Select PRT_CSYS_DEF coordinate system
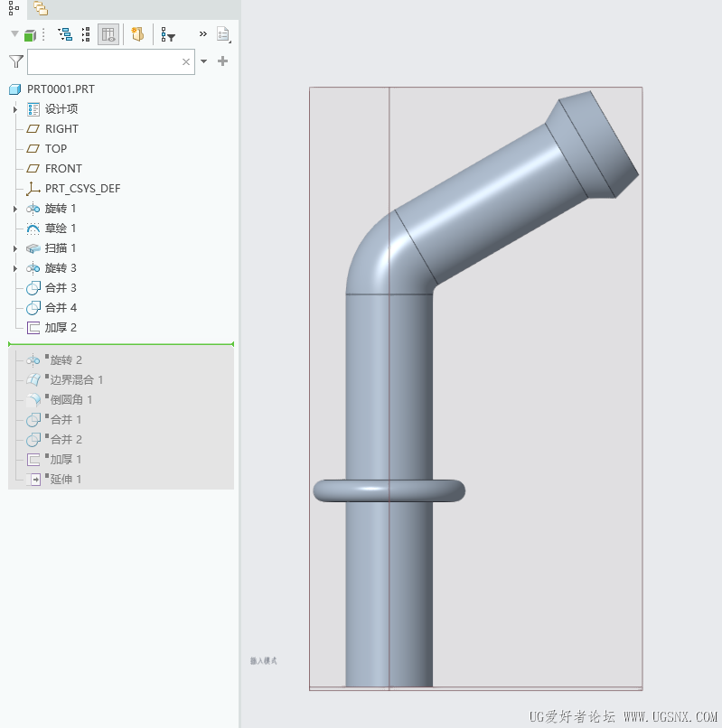The image size is (722, 728). [x=83, y=189]
